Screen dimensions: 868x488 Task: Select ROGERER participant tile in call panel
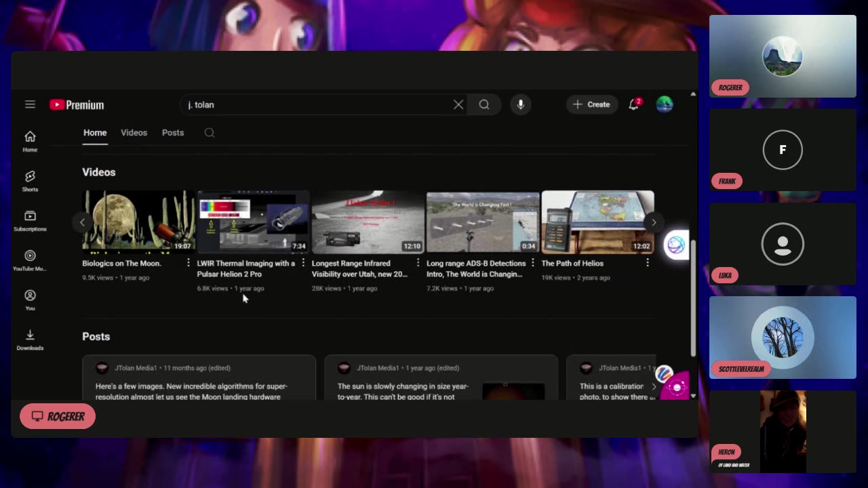[783, 56]
